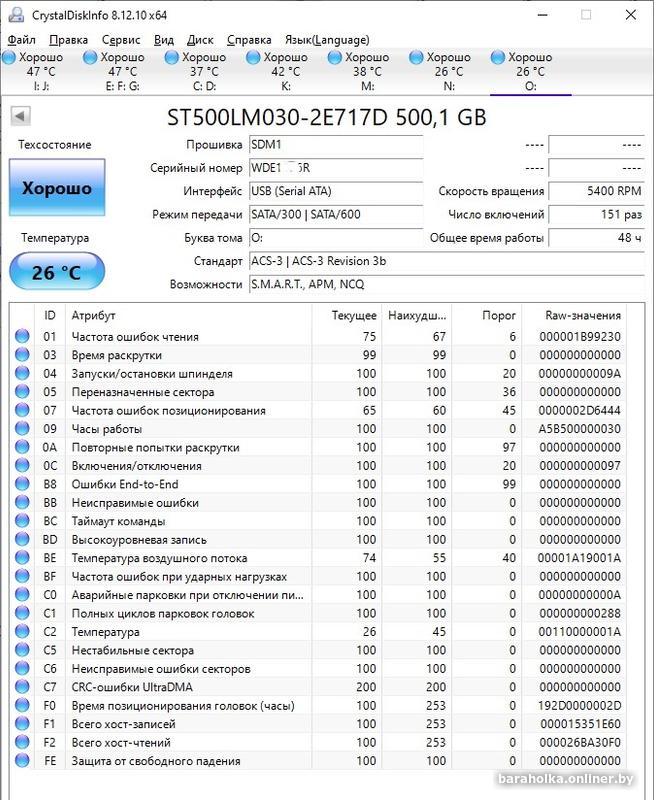Click the Хорошо health status button
This screenshot has height=800, width=654.
click(57, 188)
